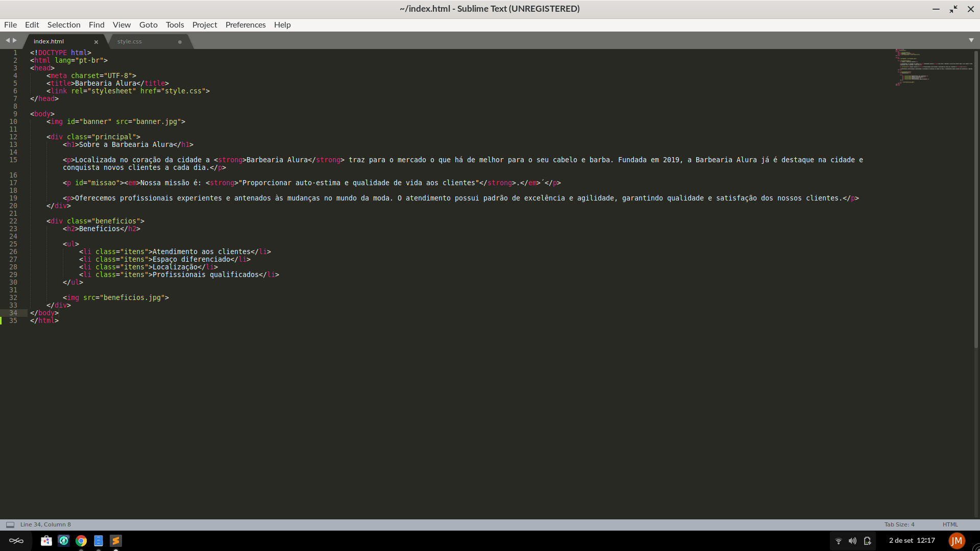Restore down the Sublime Text window
Image resolution: width=980 pixels, height=551 pixels.
click(x=953, y=9)
